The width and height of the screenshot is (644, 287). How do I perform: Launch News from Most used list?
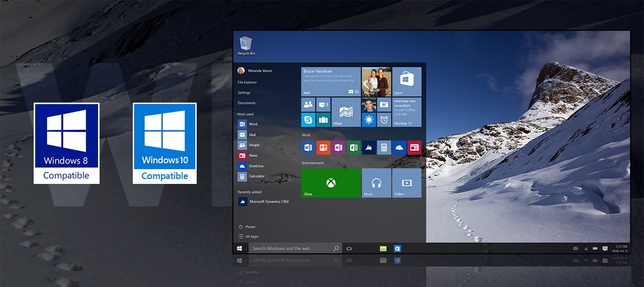pos(248,155)
